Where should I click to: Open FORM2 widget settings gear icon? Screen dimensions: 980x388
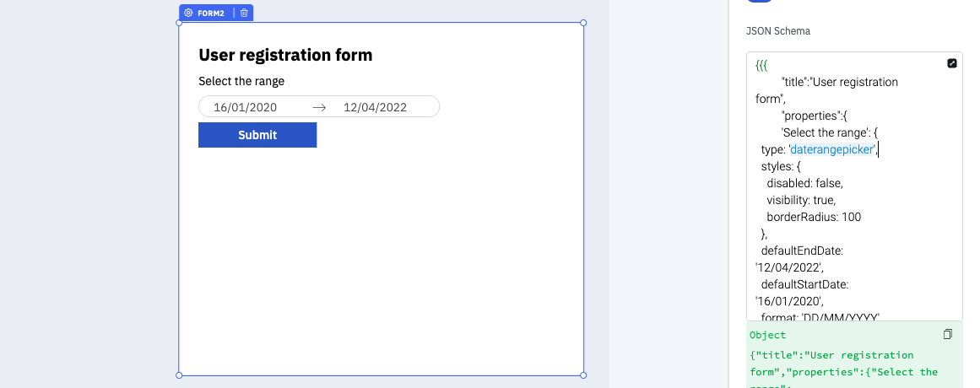tap(188, 13)
